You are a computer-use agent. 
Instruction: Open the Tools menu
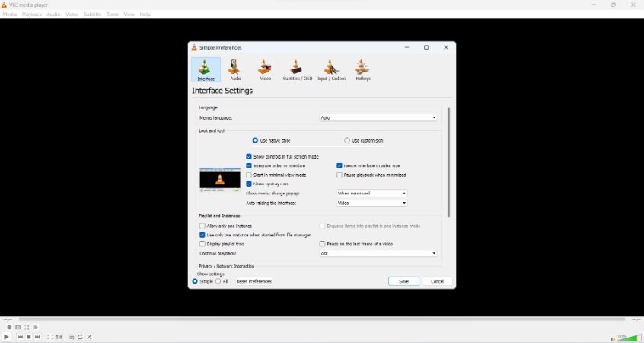pyautogui.click(x=112, y=14)
